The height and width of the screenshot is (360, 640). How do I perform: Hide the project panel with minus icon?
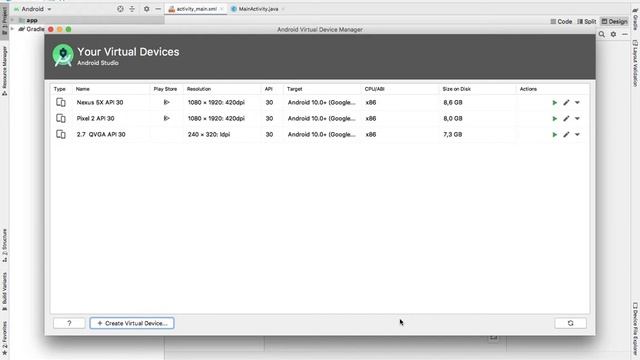pyautogui.click(x=158, y=9)
